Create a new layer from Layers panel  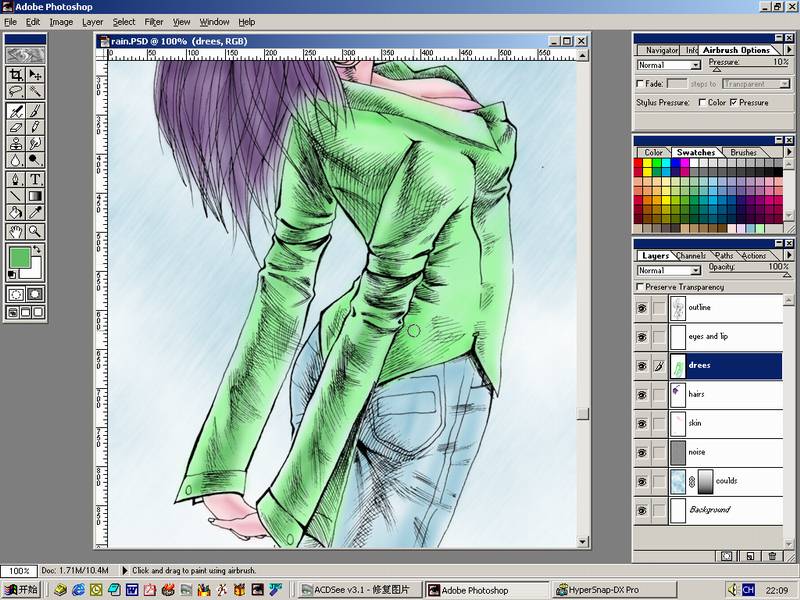pyautogui.click(x=749, y=556)
